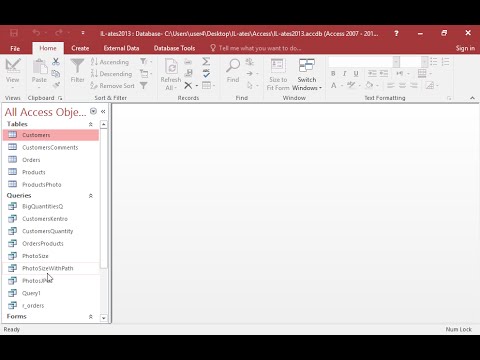The height and width of the screenshot is (360, 480).
Task: Open the File tab
Action: (15, 48)
